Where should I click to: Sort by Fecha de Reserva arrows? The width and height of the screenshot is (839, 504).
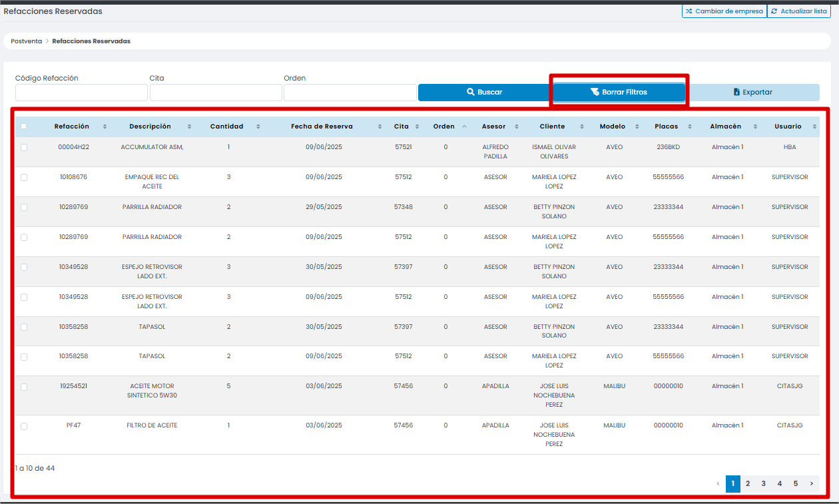click(380, 126)
